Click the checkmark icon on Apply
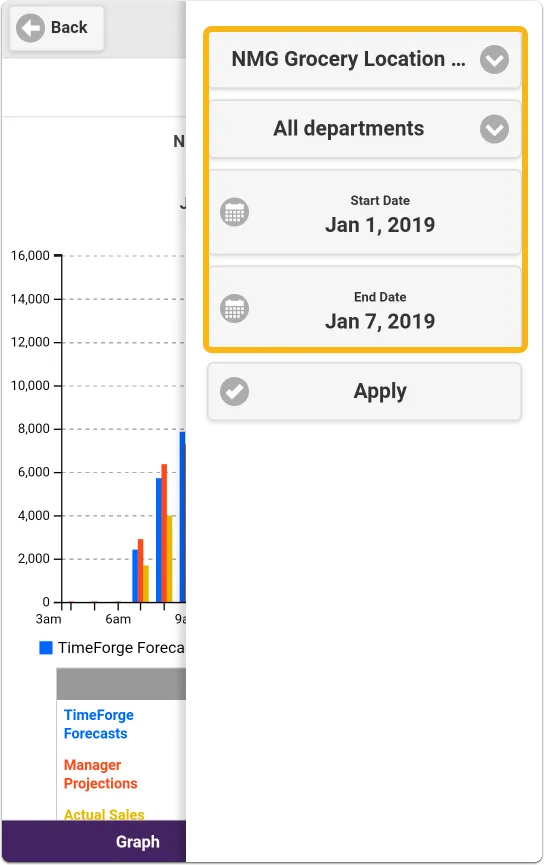 pyautogui.click(x=234, y=392)
